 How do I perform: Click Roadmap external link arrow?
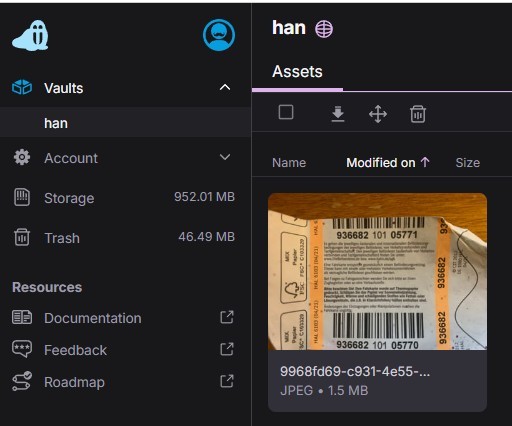tap(227, 381)
